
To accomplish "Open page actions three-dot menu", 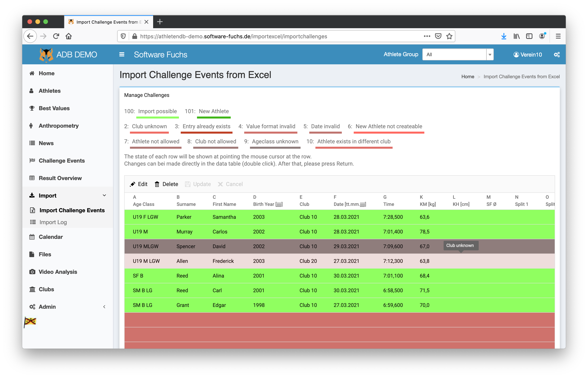I will 427,36.
